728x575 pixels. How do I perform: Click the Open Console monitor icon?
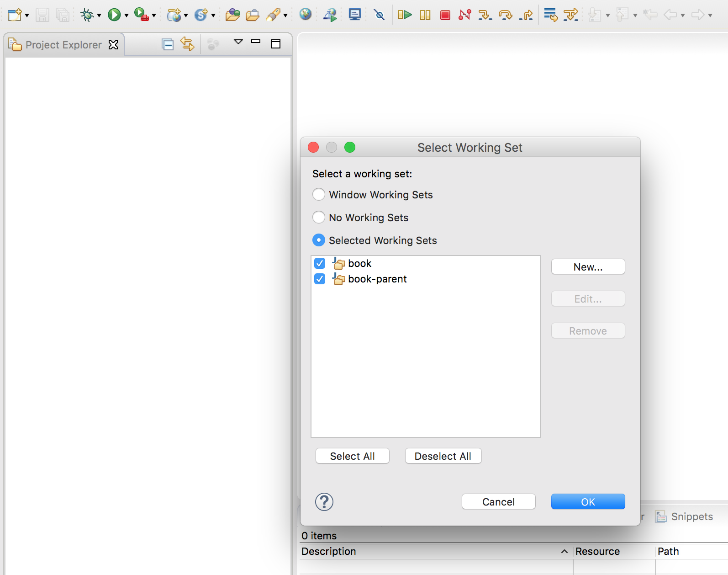(x=354, y=15)
